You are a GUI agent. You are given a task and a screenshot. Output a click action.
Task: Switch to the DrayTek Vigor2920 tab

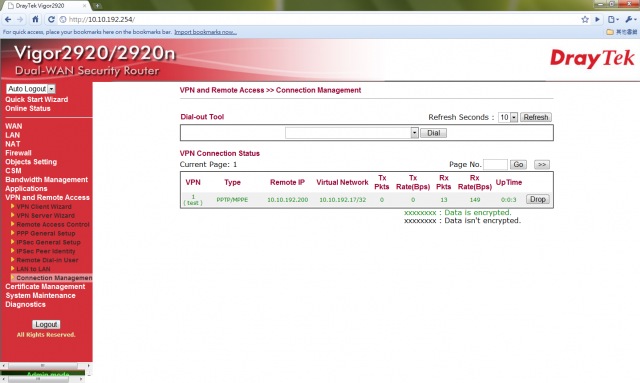point(47,6)
